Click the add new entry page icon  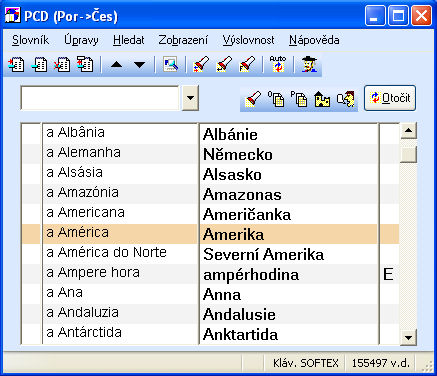click(16, 64)
